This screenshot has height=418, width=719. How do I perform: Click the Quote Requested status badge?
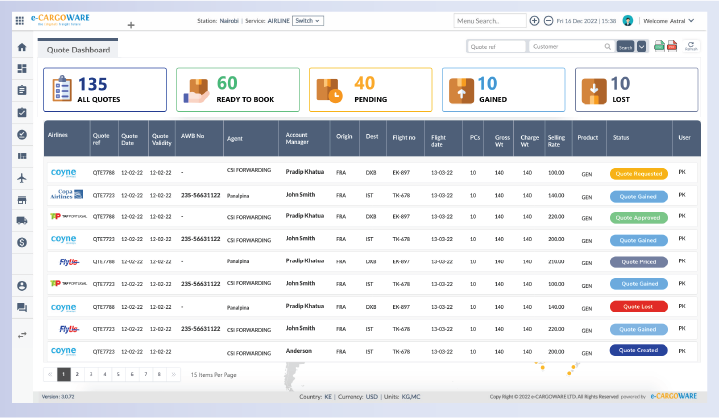[x=638, y=174]
